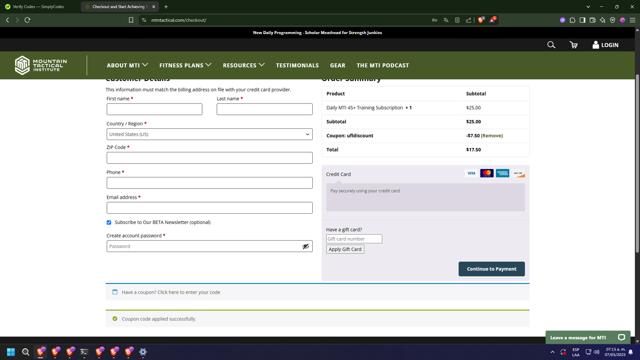Close the Checkout tab

tap(153, 7)
